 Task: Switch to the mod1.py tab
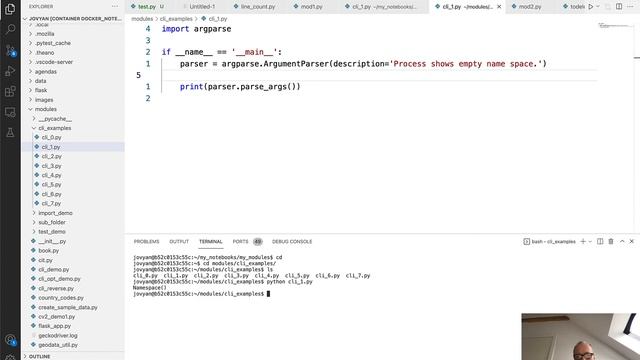pos(311,7)
